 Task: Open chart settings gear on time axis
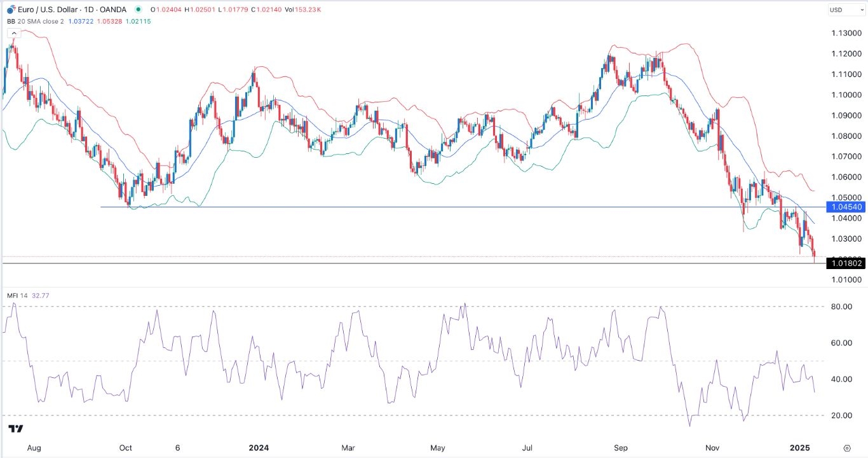pyautogui.click(x=846, y=448)
